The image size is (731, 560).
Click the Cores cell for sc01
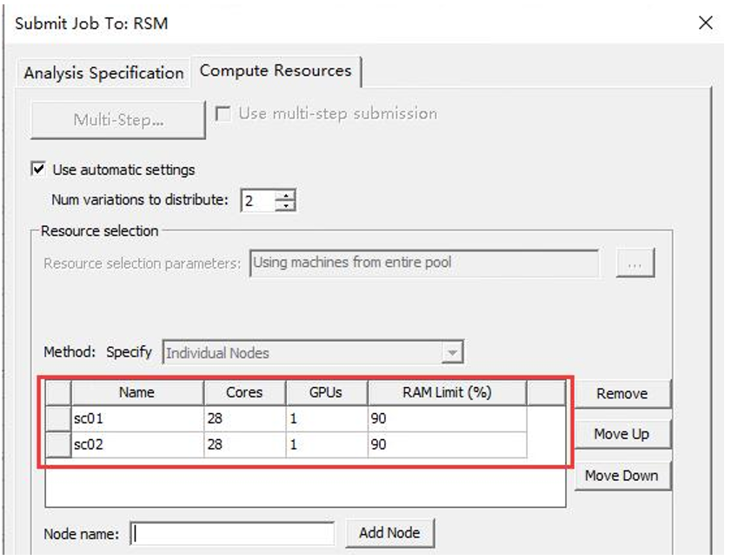[244, 419]
